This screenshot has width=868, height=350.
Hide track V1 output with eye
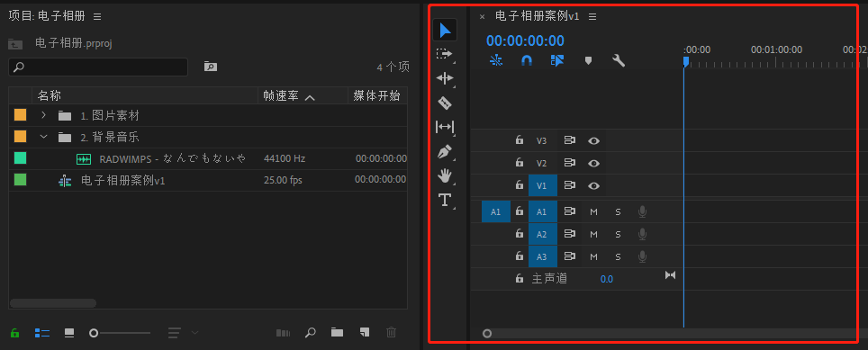594,185
